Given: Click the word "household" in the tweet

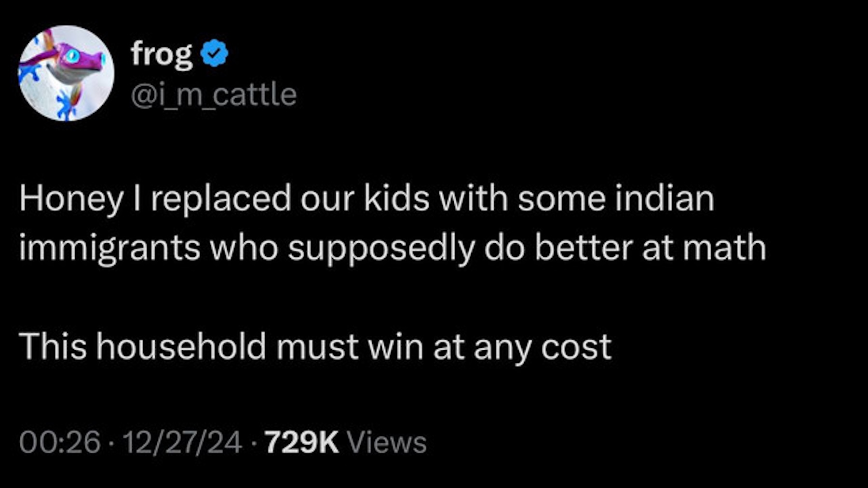Looking at the screenshot, I should [x=181, y=347].
